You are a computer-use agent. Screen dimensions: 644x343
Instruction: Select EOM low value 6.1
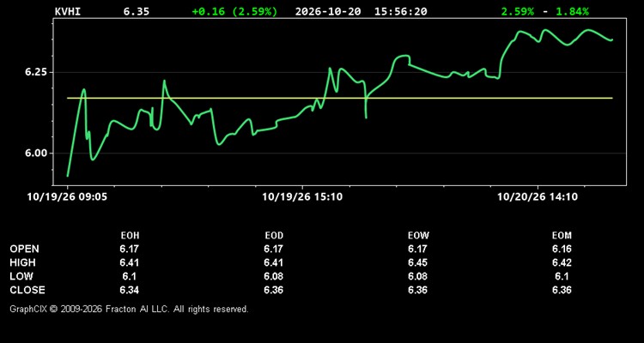tap(562, 276)
